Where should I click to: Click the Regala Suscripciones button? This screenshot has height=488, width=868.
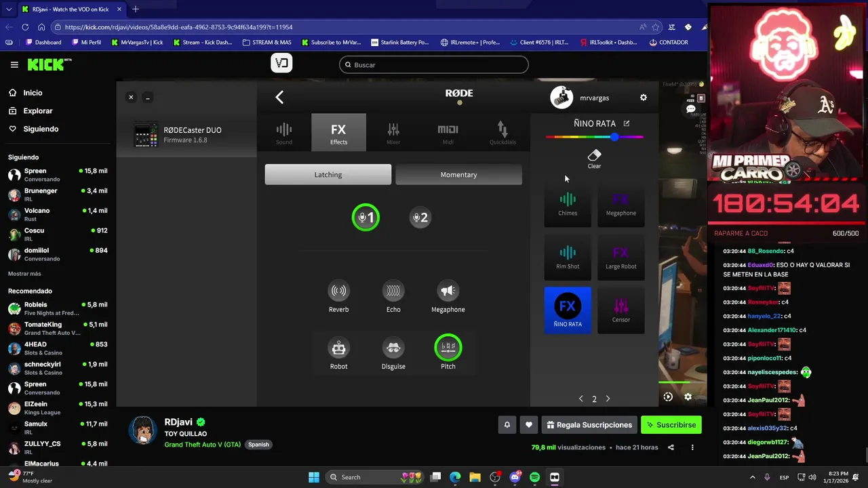(x=589, y=425)
